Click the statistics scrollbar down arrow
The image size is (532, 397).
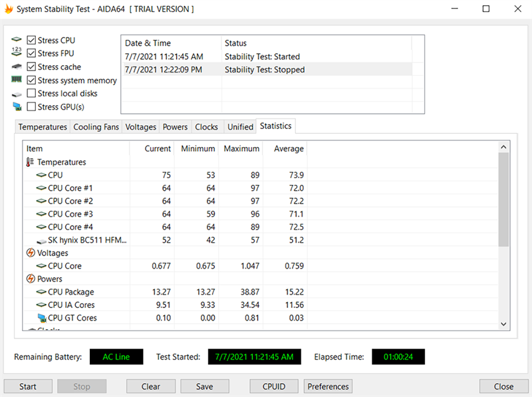(503, 324)
